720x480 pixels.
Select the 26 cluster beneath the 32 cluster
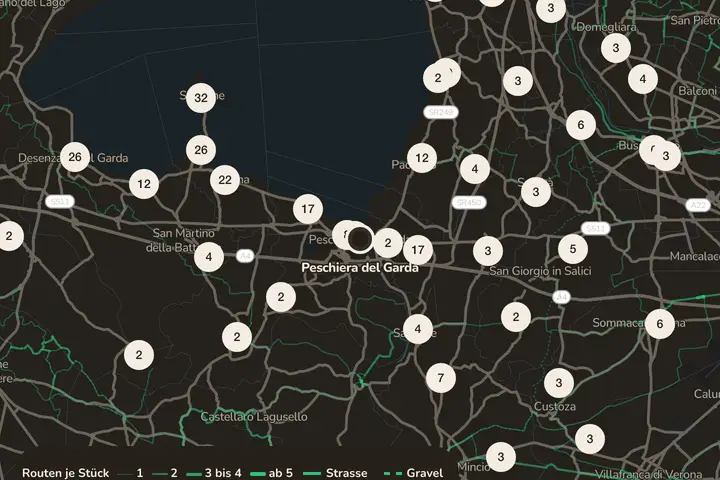(x=201, y=150)
